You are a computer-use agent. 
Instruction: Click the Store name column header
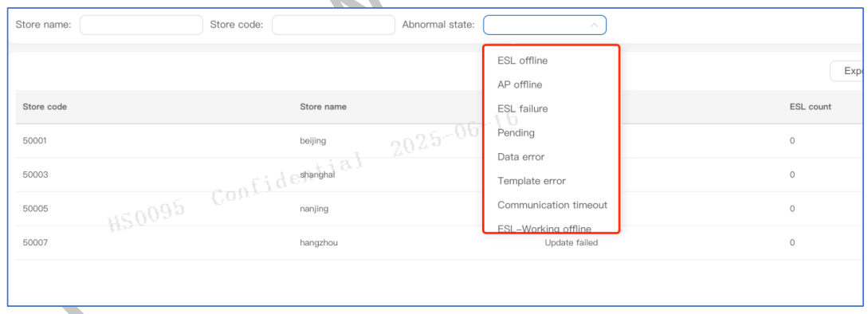tap(324, 107)
